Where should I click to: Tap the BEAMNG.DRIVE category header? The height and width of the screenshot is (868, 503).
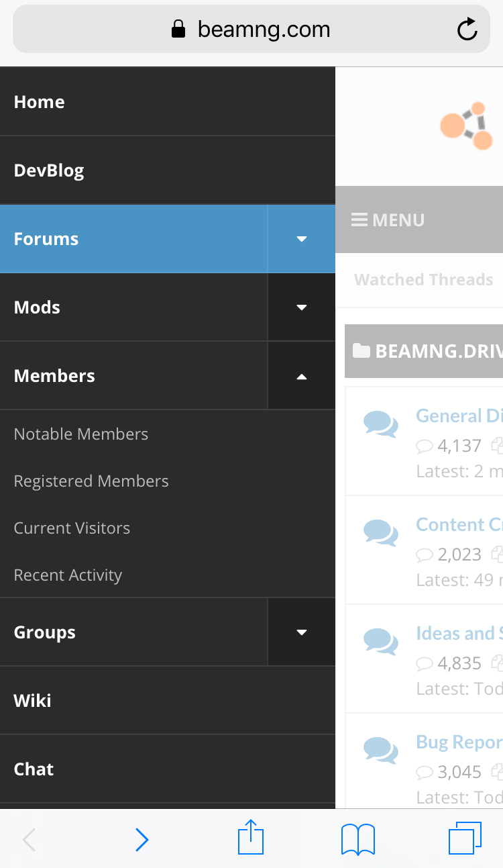[424, 351]
